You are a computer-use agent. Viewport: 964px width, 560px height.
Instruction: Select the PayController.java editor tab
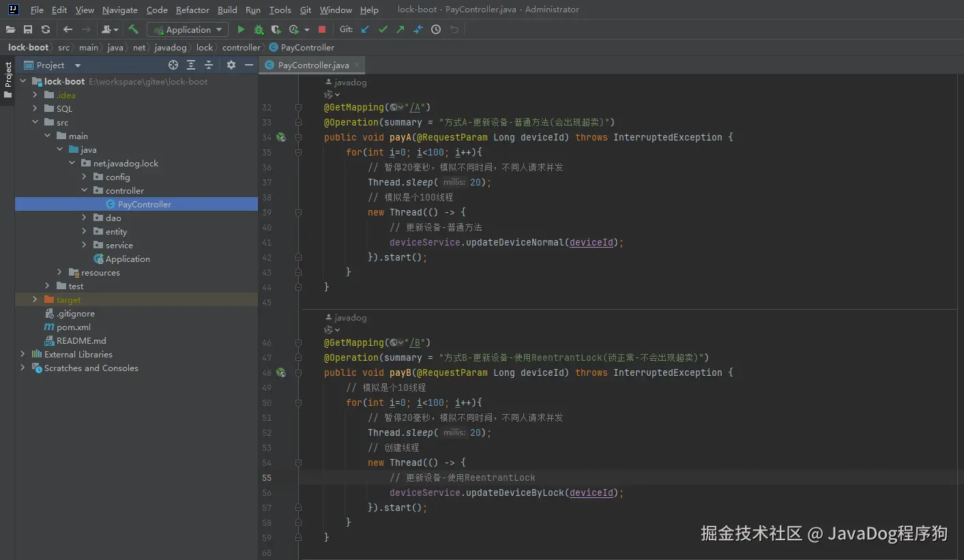pyautogui.click(x=313, y=65)
